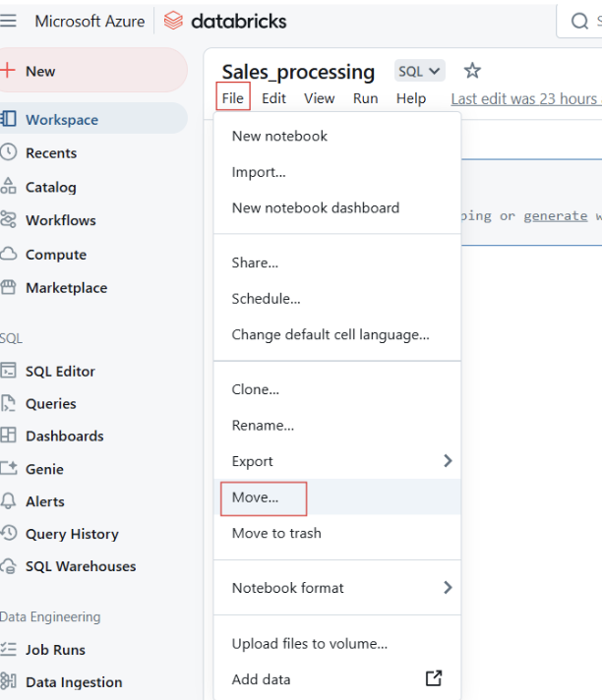The image size is (602, 700).
Task: Click the Databricks logo
Action: point(225,21)
